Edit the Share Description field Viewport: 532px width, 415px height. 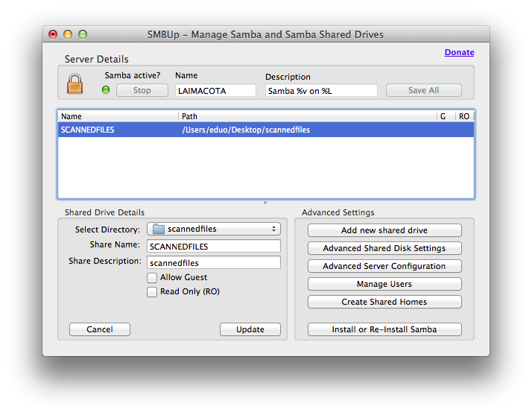214,263
